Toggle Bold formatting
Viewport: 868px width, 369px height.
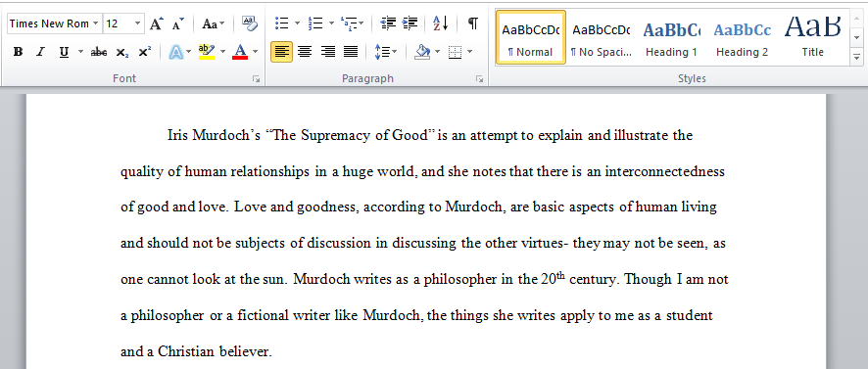coord(18,52)
